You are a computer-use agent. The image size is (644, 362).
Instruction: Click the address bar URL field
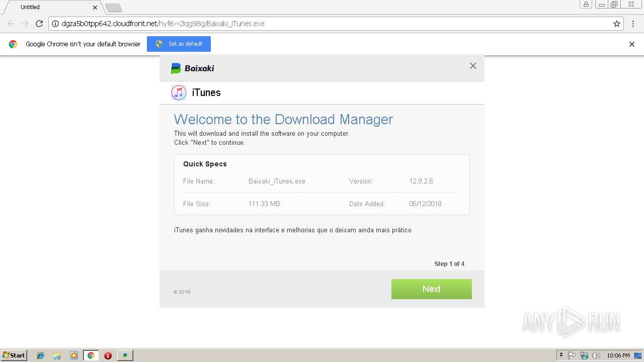click(x=336, y=24)
